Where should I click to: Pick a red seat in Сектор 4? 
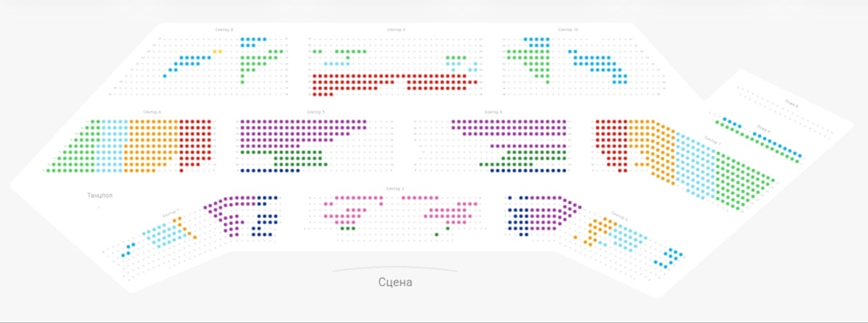tap(195, 145)
